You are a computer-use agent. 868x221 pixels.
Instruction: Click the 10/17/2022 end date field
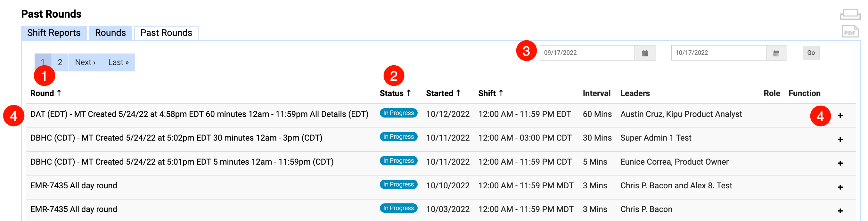[x=718, y=53]
